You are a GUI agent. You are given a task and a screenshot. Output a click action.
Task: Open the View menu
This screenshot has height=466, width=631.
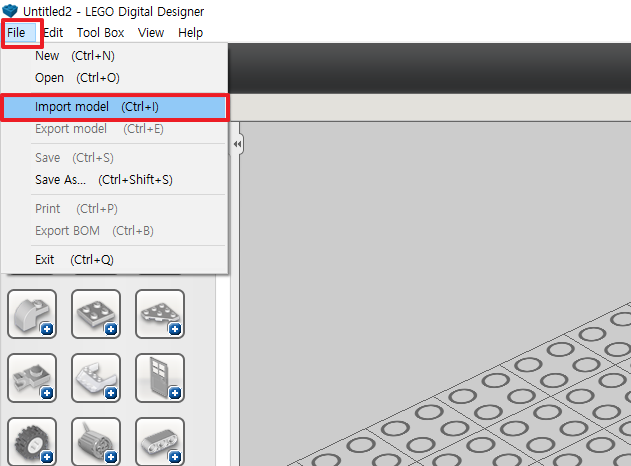coord(151,33)
